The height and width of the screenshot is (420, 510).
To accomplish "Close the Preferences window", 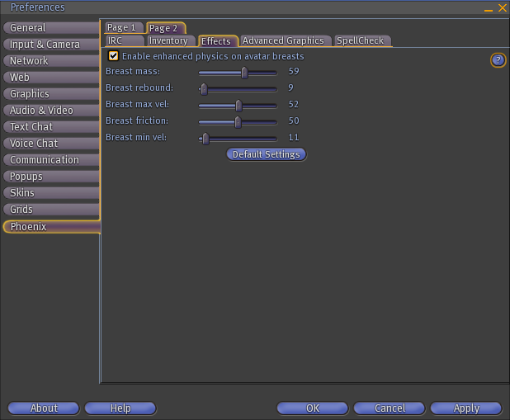I will [x=502, y=7].
